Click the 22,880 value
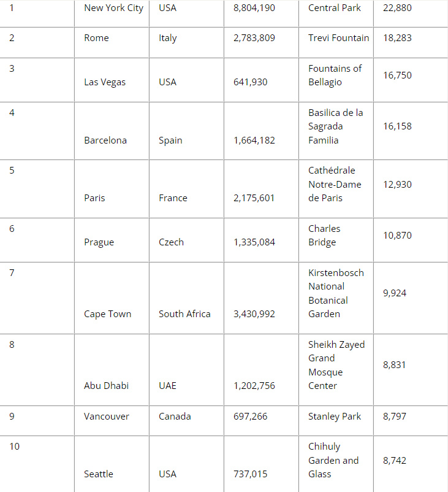The width and height of the screenshot is (448, 492). point(397,8)
